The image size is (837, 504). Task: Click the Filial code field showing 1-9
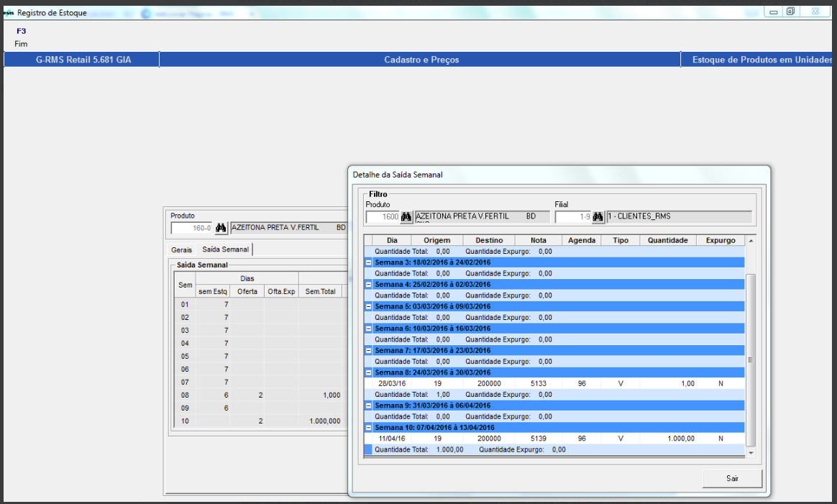point(573,216)
